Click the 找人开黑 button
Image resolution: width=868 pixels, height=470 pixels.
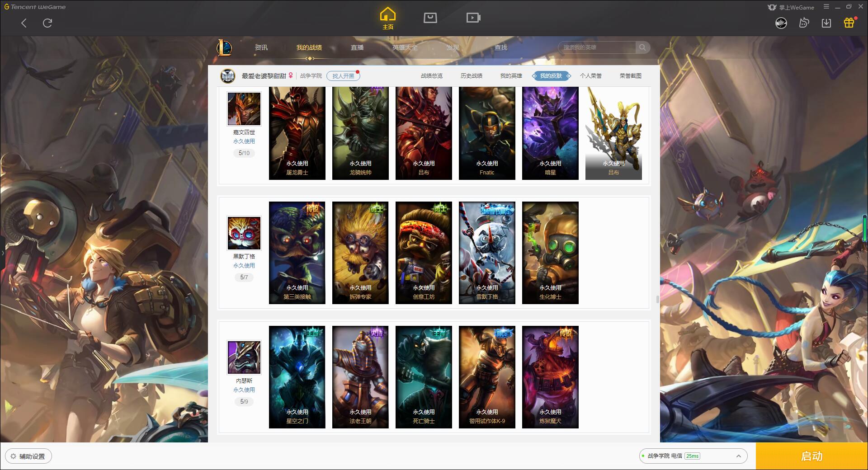[x=343, y=76]
